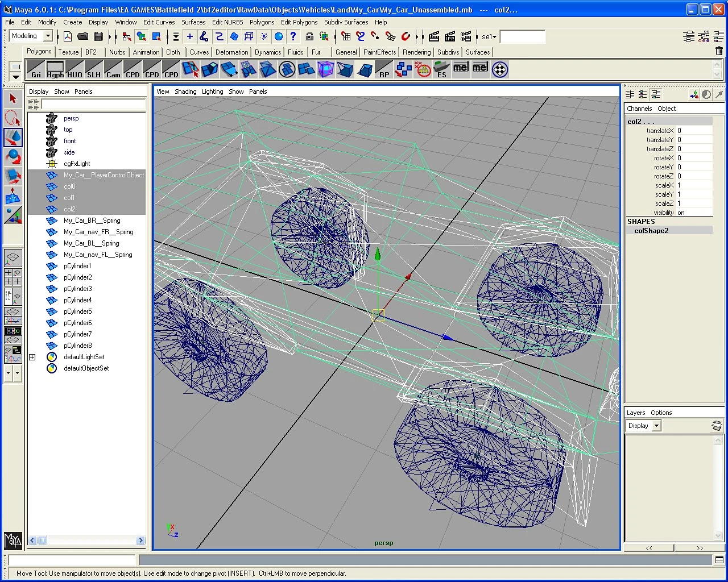Switch to the Rendering shelf tab

tap(416, 52)
